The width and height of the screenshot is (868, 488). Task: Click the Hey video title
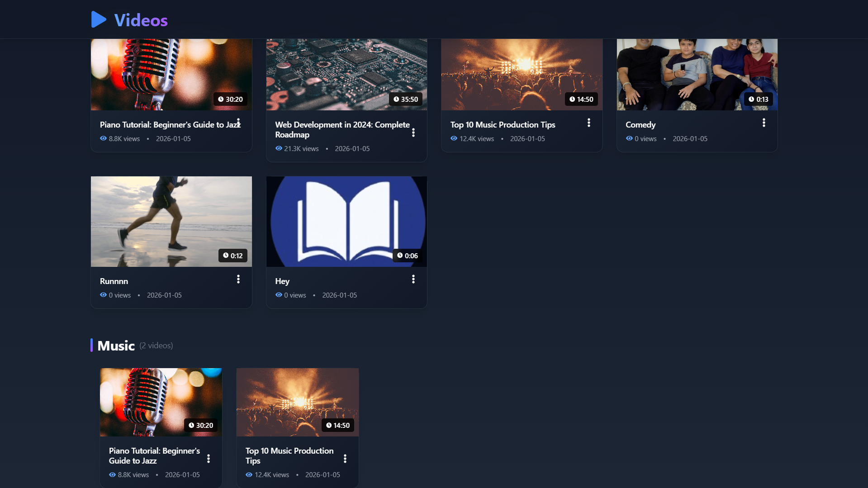282,281
